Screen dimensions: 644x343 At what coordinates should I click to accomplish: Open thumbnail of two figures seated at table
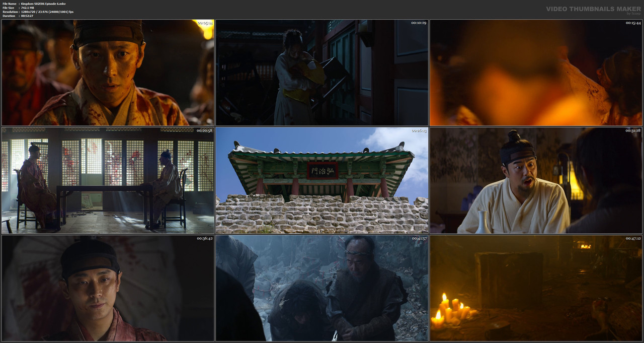108,180
